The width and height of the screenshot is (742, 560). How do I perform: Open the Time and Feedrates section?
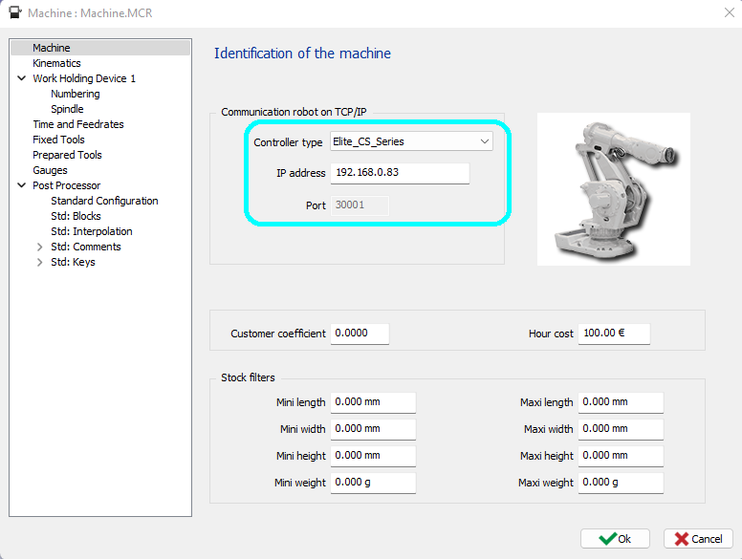click(x=77, y=124)
